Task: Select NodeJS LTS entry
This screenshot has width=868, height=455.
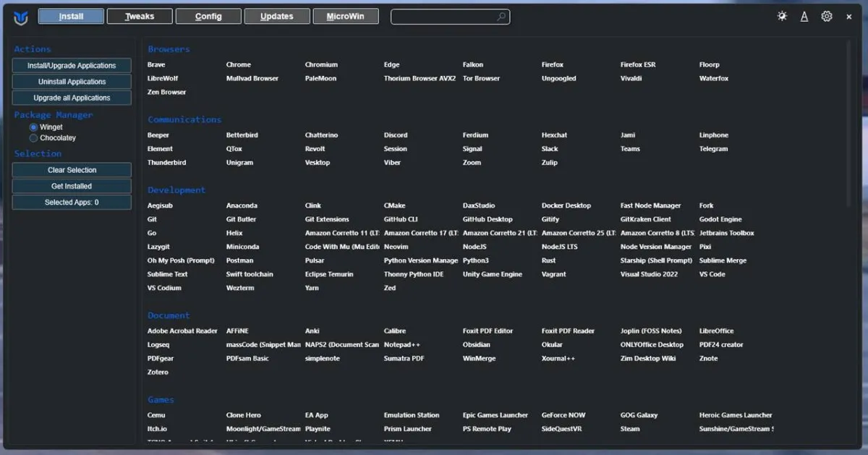Action: pyautogui.click(x=559, y=247)
